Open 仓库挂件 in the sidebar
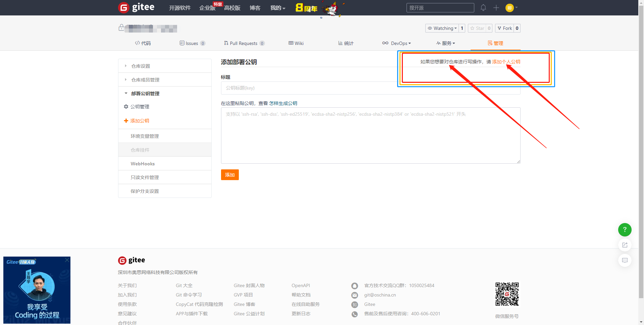Screen dimensions: 644x325 (x=165, y=150)
